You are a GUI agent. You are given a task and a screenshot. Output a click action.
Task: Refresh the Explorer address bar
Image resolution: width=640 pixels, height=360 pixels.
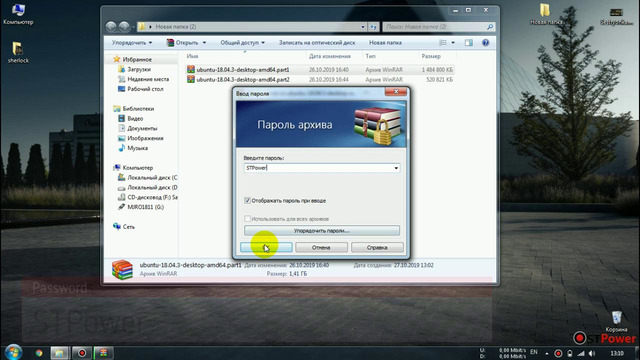(373, 27)
